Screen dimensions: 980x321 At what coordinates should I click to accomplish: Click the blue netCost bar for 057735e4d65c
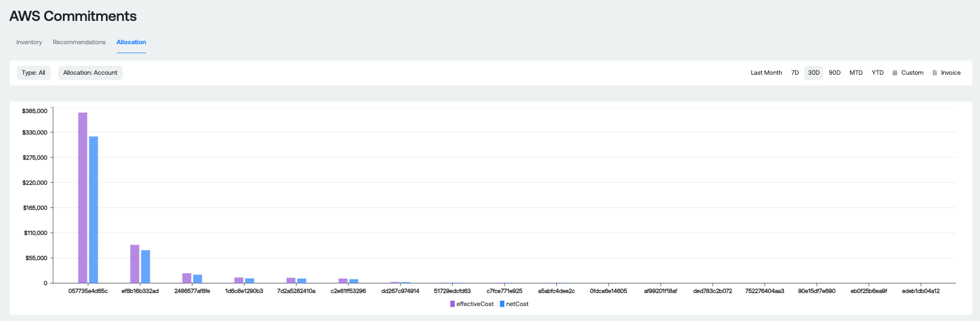pos(93,210)
